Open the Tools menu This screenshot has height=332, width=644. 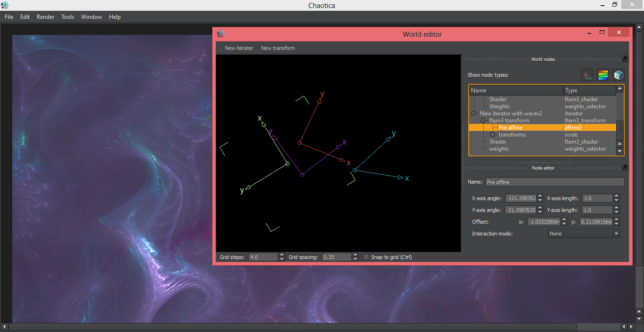(68, 17)
